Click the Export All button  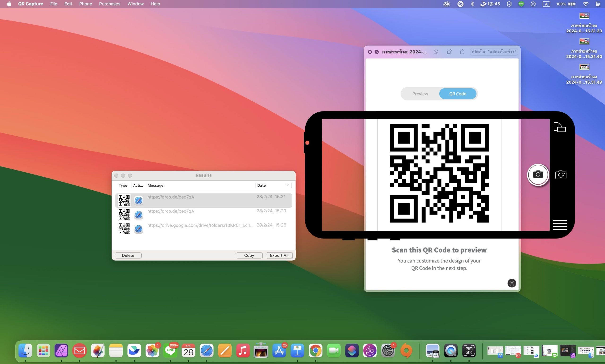click(x=279, y=255)
